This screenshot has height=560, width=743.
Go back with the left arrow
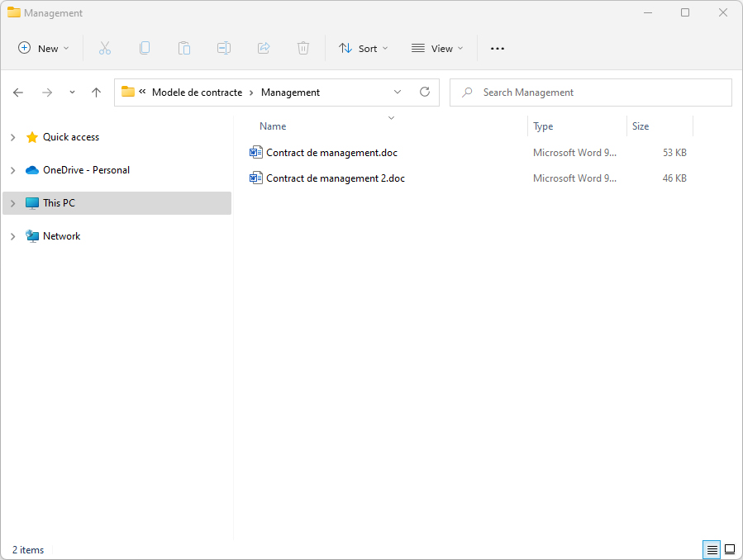point(18,93)
